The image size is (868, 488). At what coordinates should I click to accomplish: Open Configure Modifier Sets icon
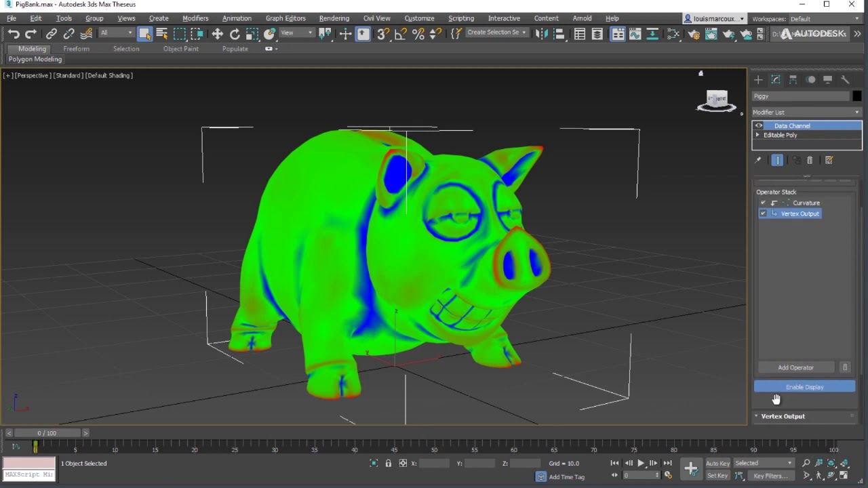click(829, 160)
